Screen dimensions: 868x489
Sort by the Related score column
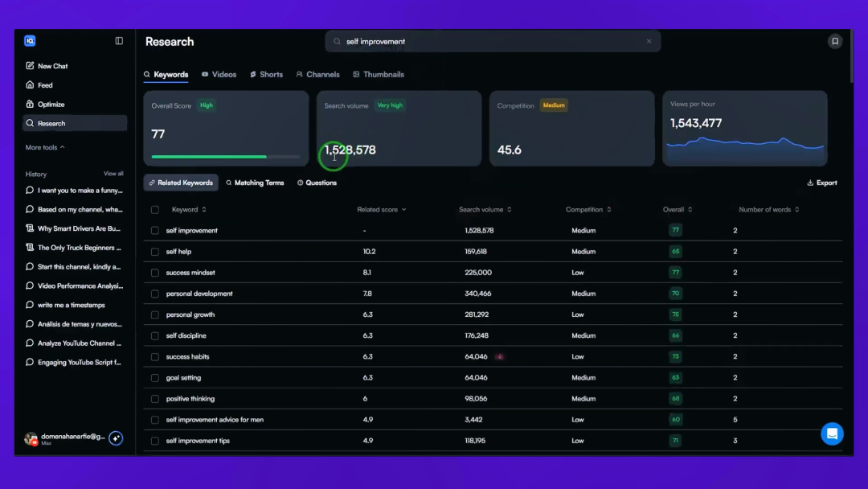[x=382, y=209]
